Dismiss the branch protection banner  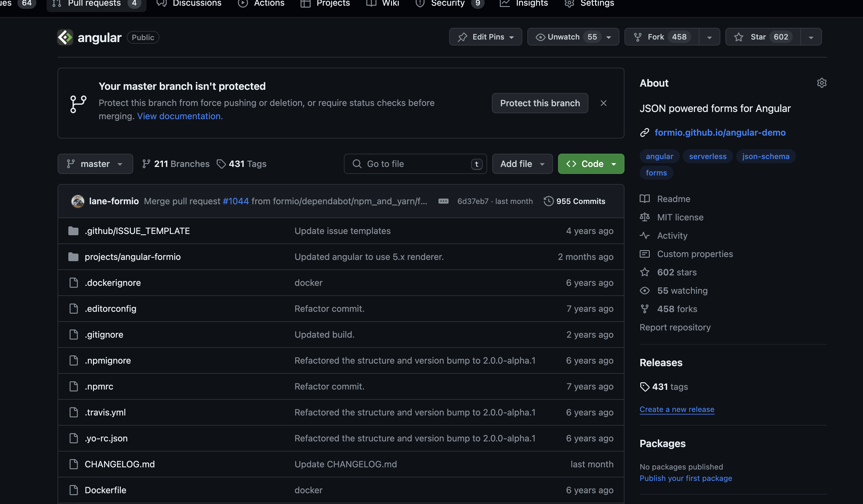pos(603,103)
